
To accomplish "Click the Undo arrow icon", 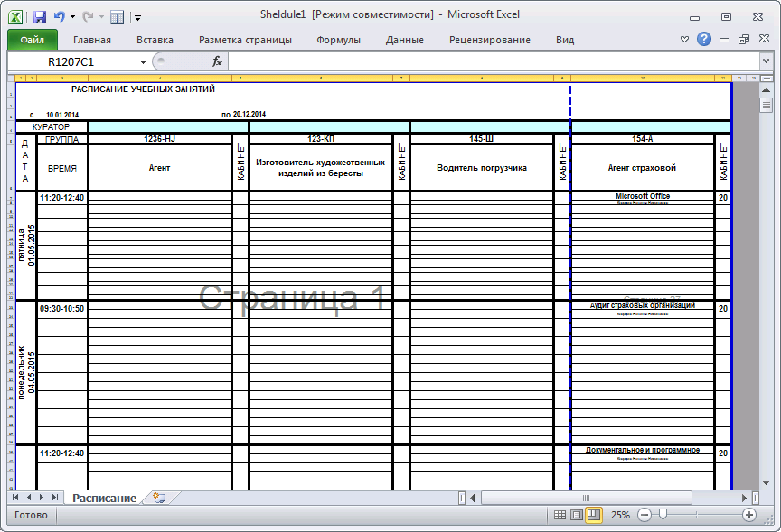I will pos(60,16).
